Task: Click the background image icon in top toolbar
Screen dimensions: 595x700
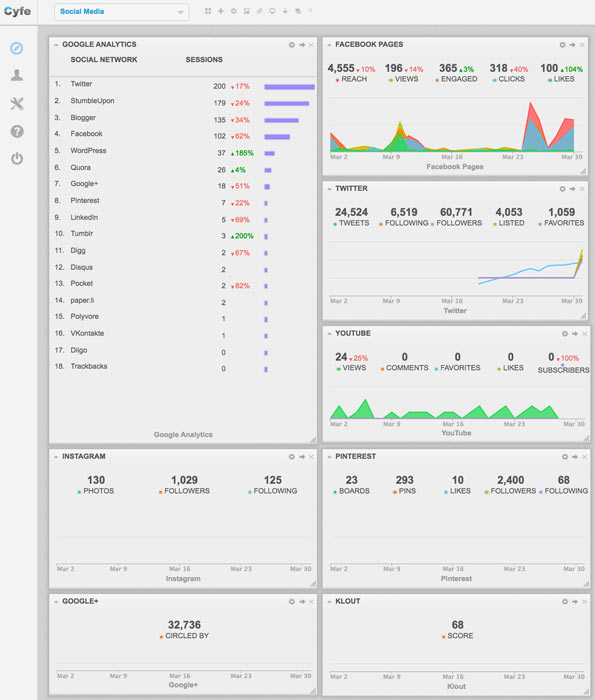Action: (x=246, y=11)
